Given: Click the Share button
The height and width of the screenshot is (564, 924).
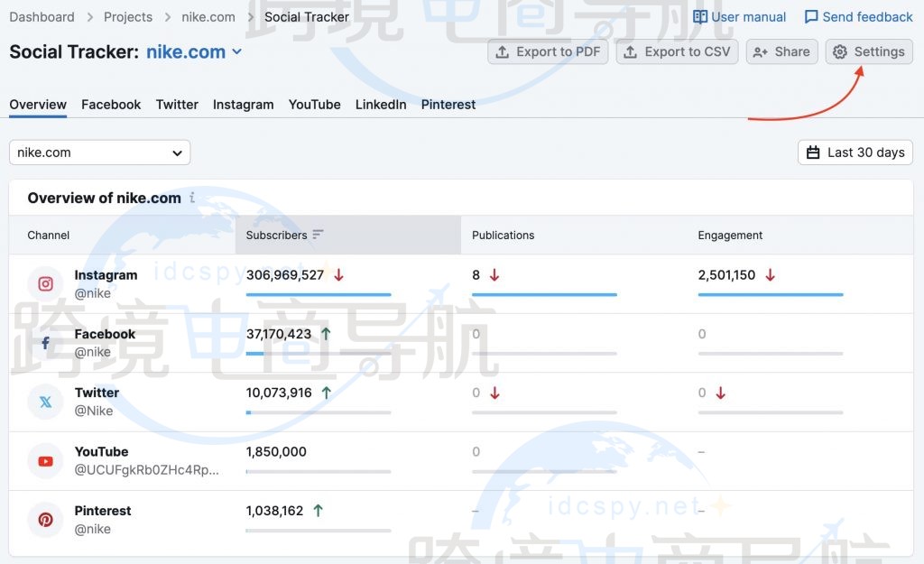Looking at the screenshot, I should pos(781,52).
